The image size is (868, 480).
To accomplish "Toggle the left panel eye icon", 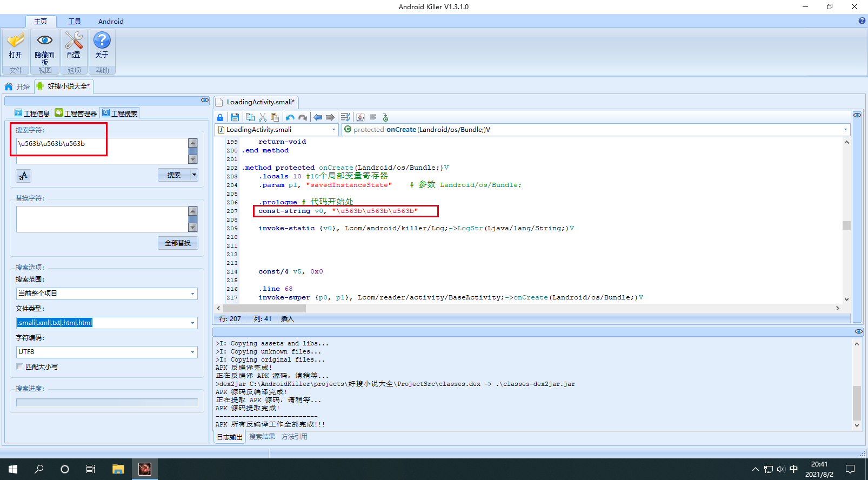I will 204,100.
